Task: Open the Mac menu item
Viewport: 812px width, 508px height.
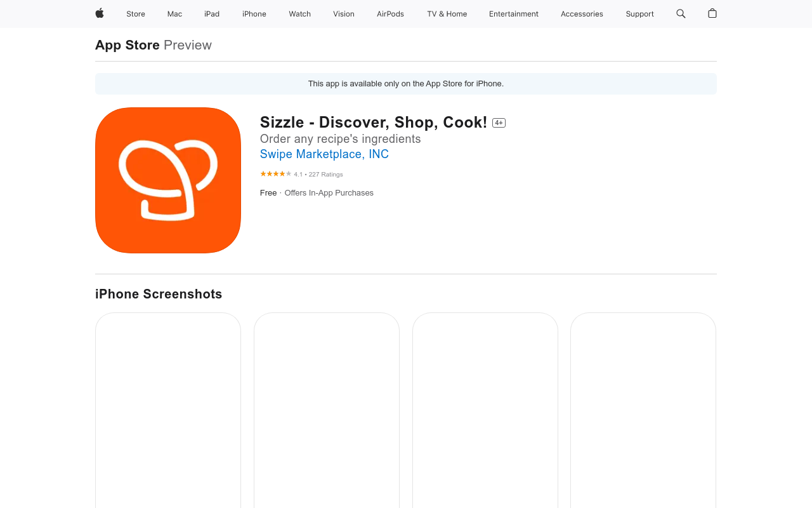Action: click(174, 14)
